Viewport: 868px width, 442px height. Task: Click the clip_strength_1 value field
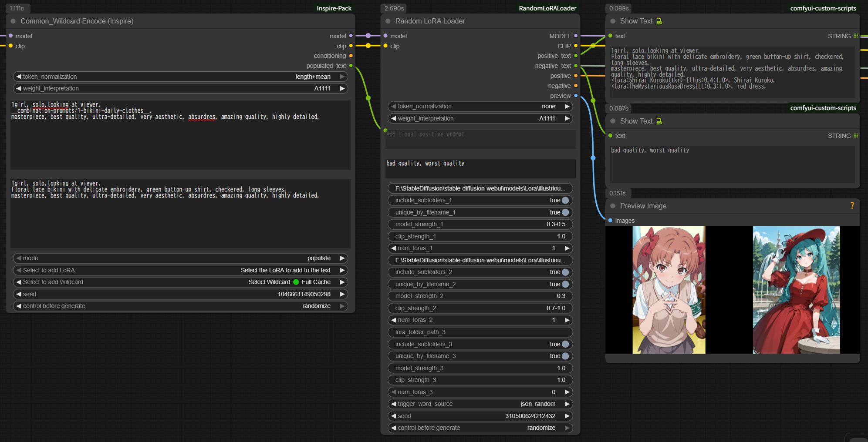click(x=480, y=236)
